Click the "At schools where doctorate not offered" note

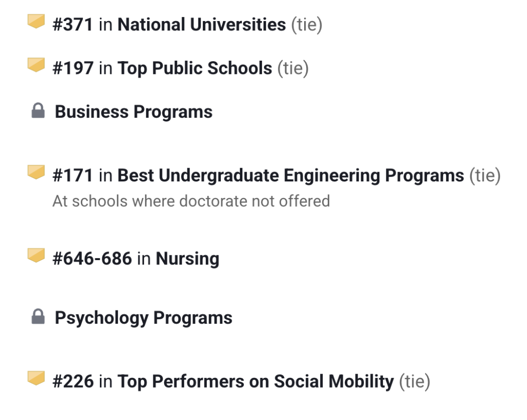coord(191,200)
